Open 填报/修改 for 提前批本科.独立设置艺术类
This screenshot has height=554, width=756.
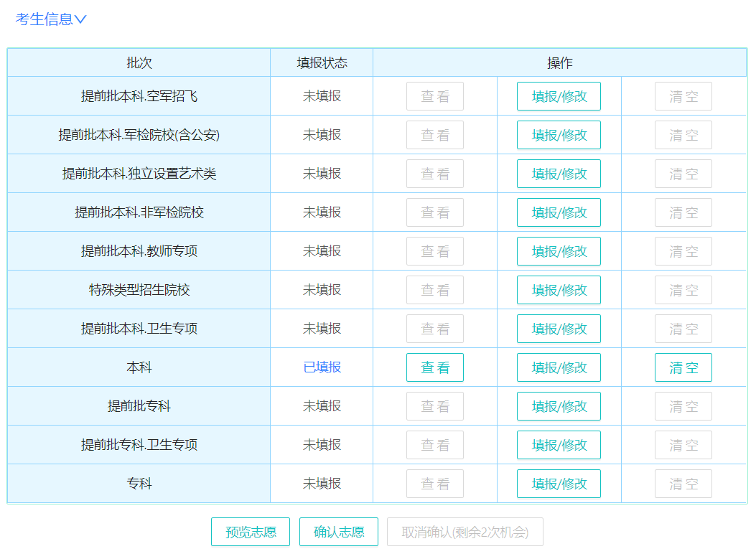coord(559,174)
